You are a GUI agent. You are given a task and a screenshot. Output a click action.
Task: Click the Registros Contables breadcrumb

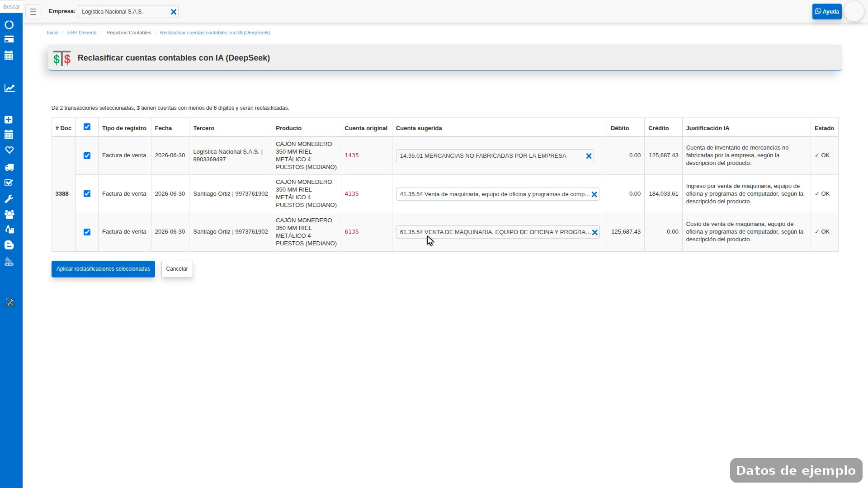(129, 33)
